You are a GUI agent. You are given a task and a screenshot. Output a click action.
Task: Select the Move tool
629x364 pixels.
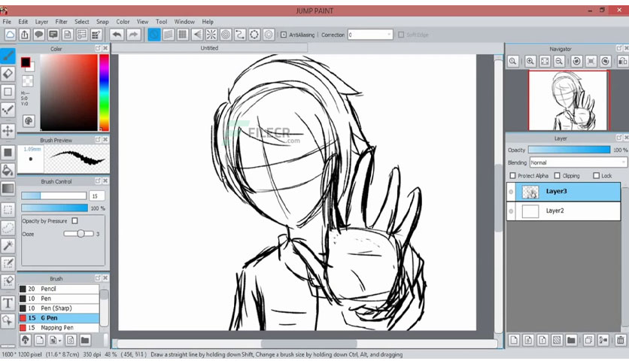tap(8, 131)
